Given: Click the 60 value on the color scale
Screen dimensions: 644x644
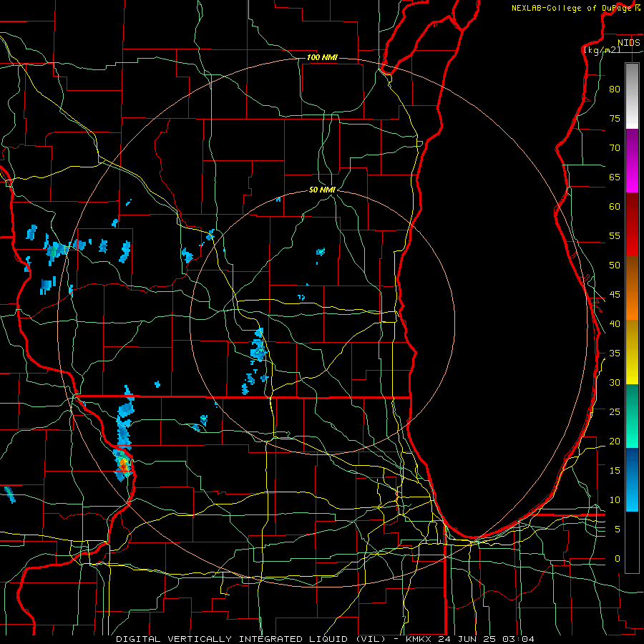Looking at the screenshot, I should click(615, 207).
